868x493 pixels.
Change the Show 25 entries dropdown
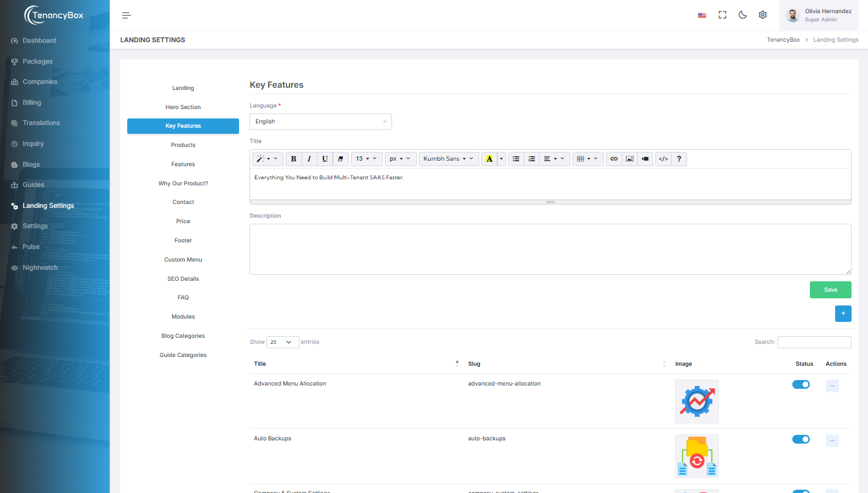[282, 342]
